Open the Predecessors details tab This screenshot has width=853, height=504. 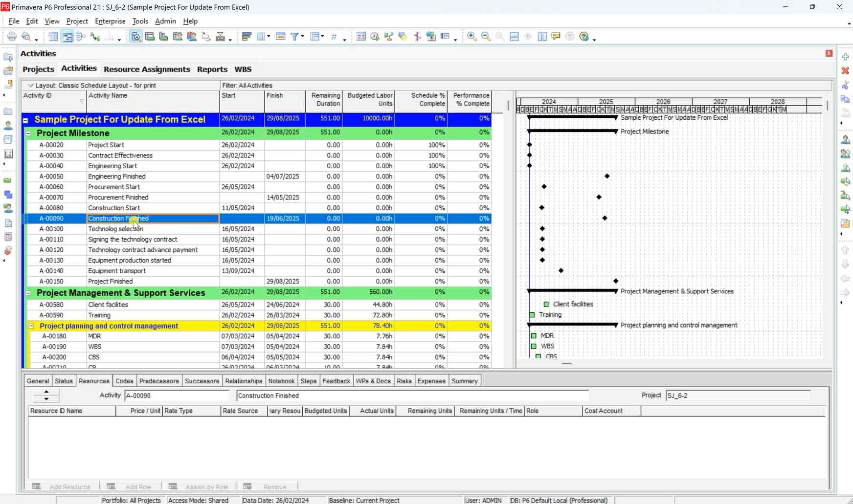[159, 381]
